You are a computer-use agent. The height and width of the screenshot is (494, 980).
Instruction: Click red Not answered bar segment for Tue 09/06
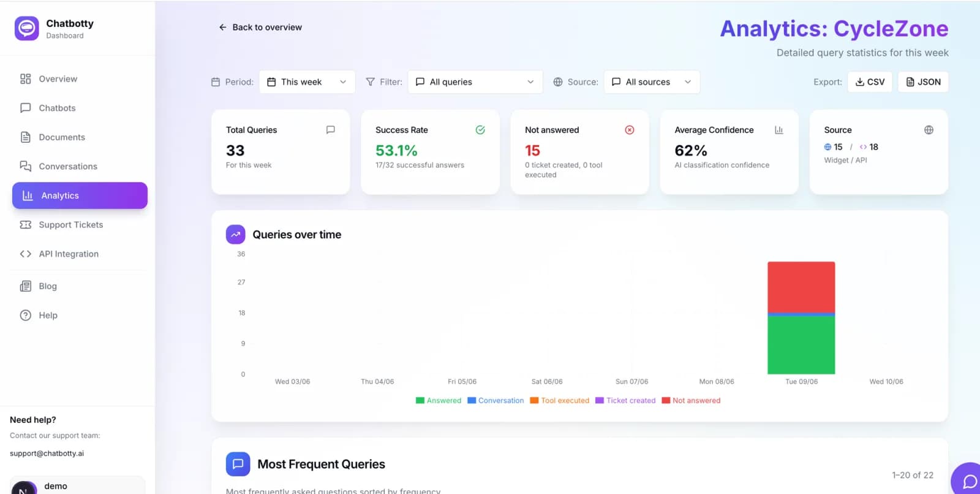tap(801, 287)
